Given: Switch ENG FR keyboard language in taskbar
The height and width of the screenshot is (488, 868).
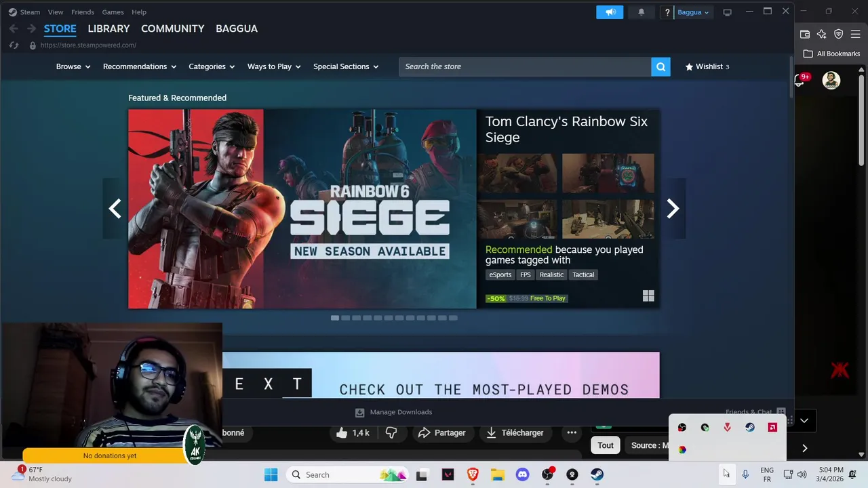Looking at the screenshot, I should [767, 474].
